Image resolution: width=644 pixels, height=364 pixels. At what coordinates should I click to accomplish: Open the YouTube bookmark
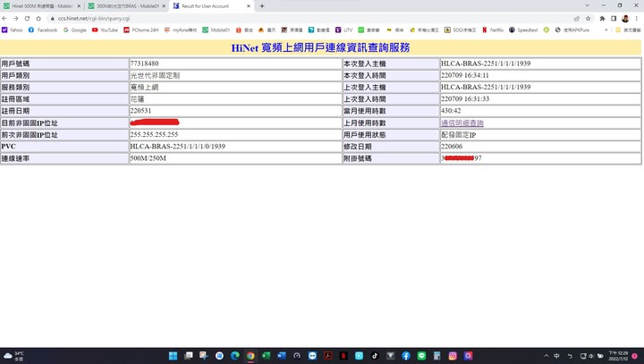(105, 30)
